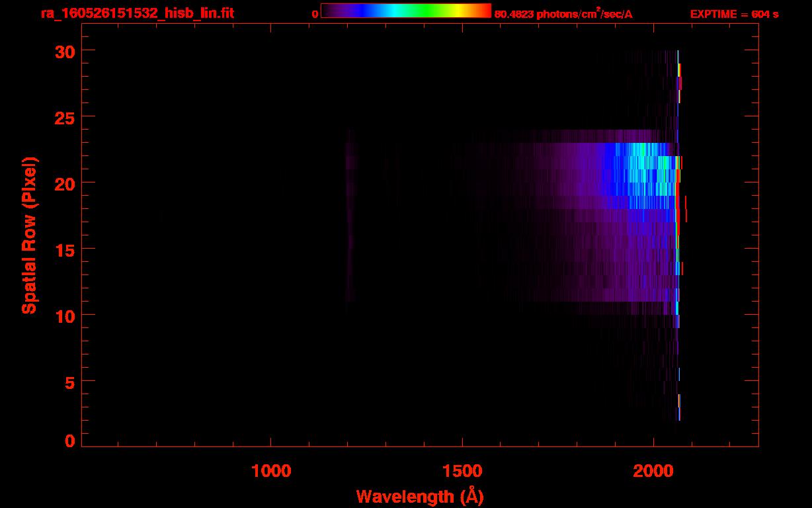Click the 80.4823 photons/cm²/sec/A label
812x508 pixels.
click(x=563, y=14)
